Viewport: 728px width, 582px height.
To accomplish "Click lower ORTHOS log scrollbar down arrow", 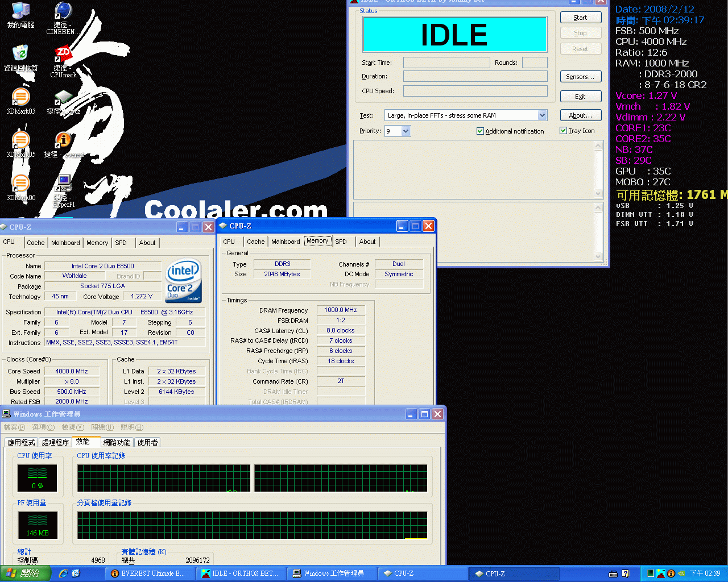I will click(x=598, y=256).
